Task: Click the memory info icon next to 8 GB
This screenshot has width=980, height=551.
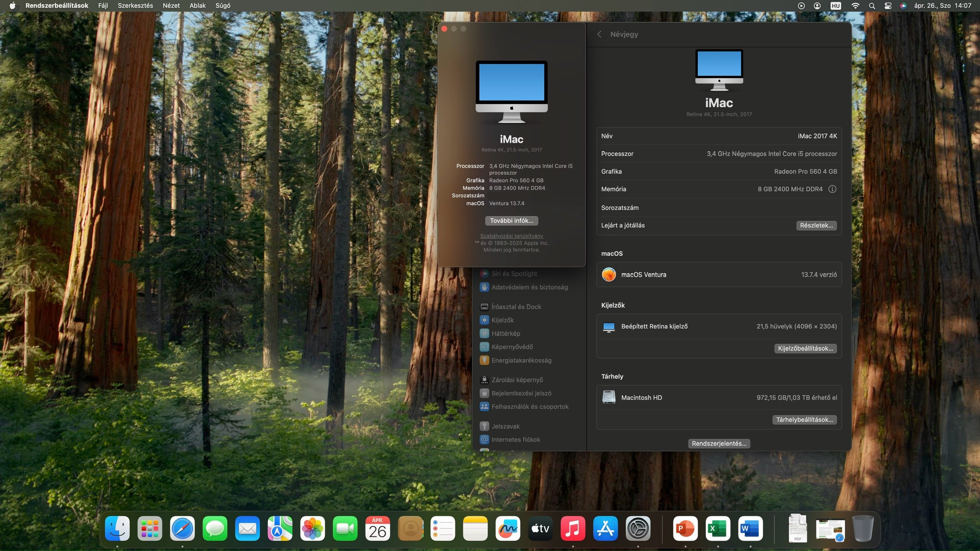Action: [832, 189]
